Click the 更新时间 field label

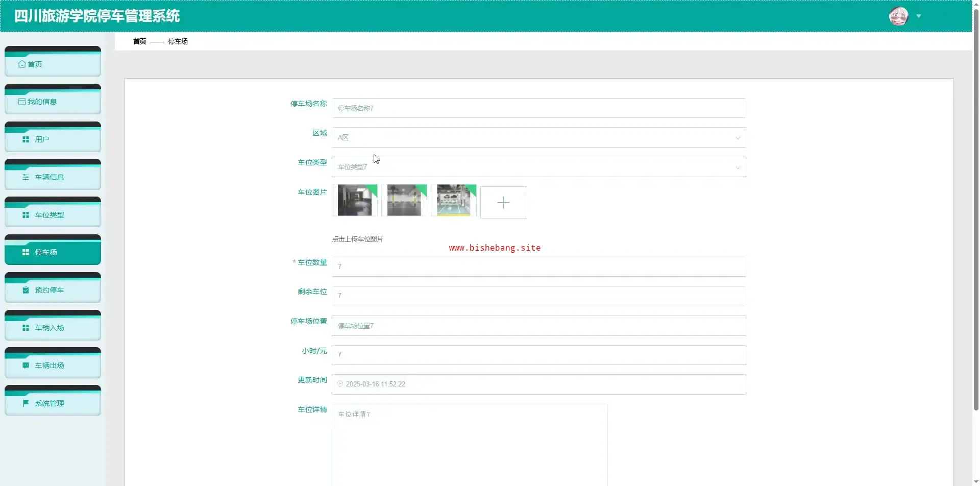click(312, 380)
